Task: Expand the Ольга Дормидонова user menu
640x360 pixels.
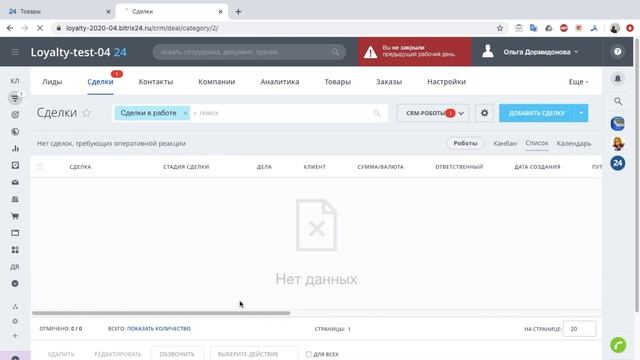Action: tap(540, 52)
